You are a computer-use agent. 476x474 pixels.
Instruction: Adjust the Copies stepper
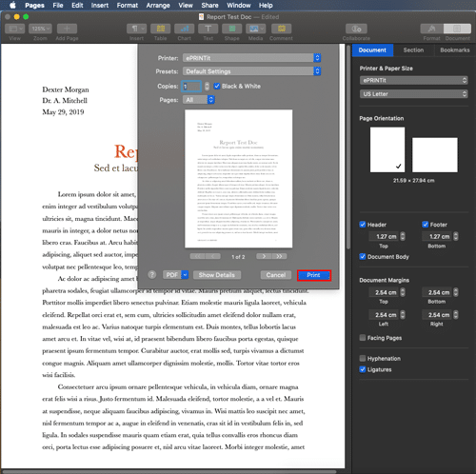pos(207,86)
